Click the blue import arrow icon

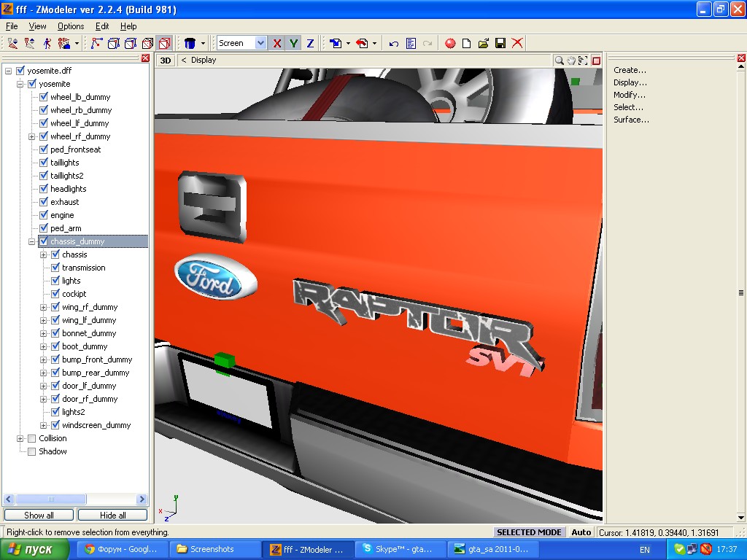point(336,43)
